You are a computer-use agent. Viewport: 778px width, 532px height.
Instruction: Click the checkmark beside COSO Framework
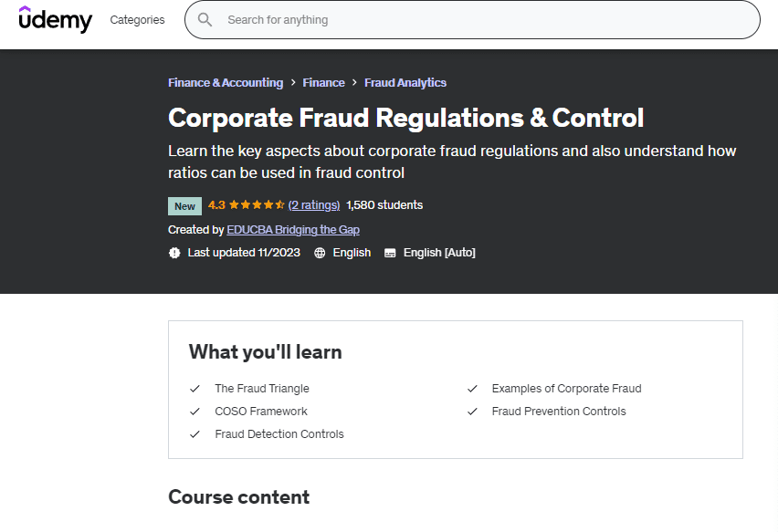click(x=194, y=412)
